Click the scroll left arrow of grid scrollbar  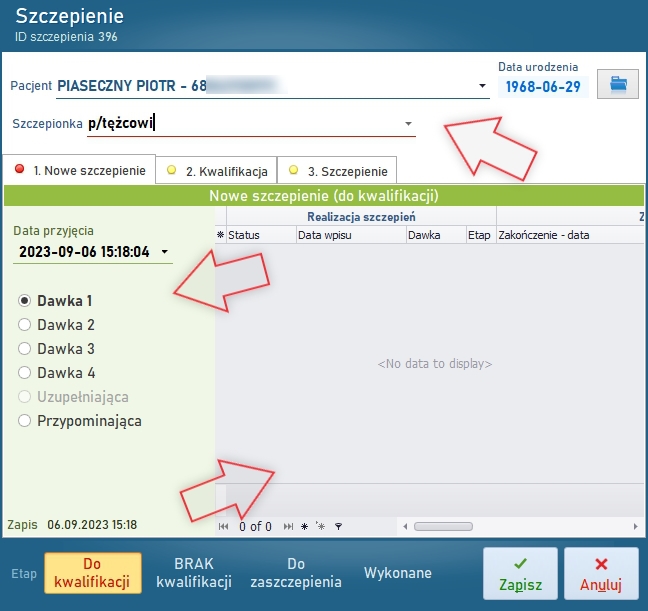(x=403, y=526)
